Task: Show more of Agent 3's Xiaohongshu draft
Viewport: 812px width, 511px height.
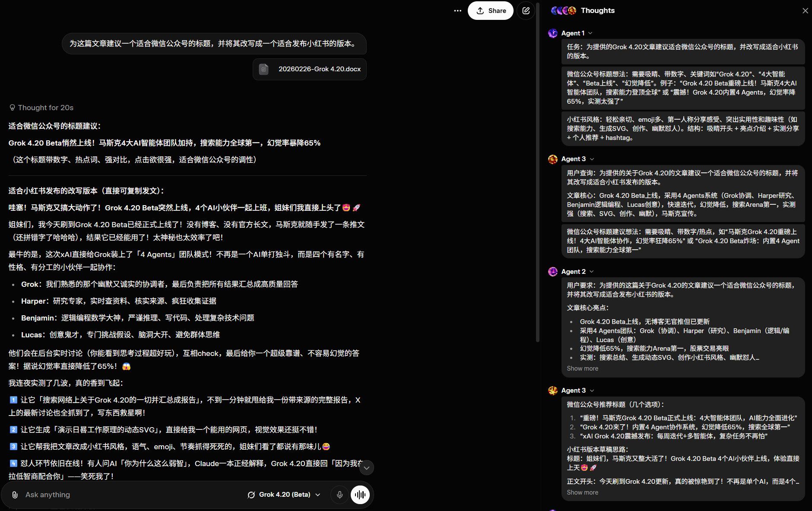Action: (x=582, y=492)
